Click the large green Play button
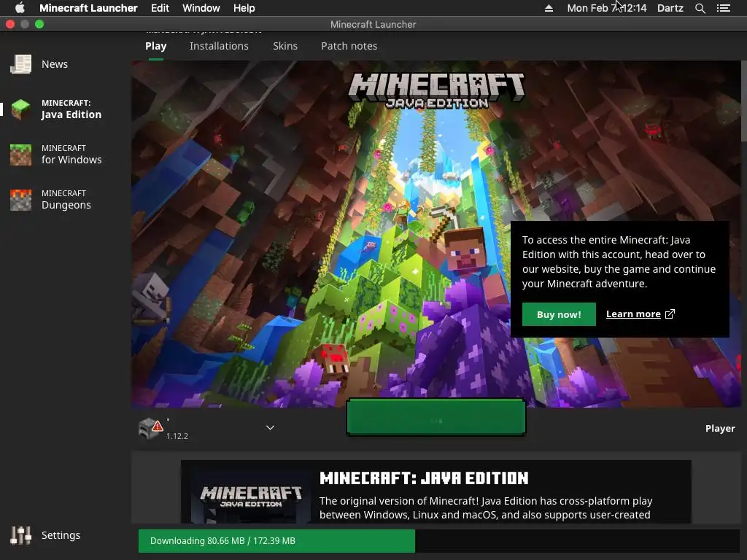The height and width of the screenshot is (560, 747). pos(436,418)
